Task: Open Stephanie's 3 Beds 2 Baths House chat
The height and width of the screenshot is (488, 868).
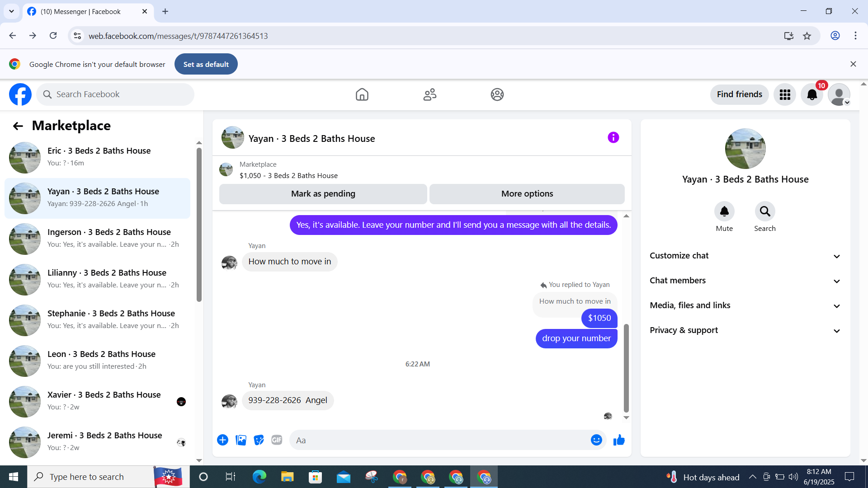Action: tap(97, 320)
